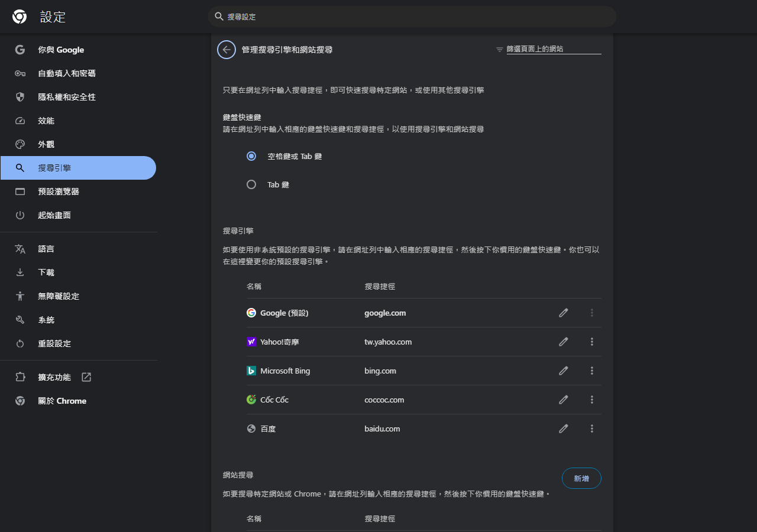The width and height of the screenshot is (757, 532).
Task: Select the Tab 鍵 radio button
Action: click(x=251, y=184)
